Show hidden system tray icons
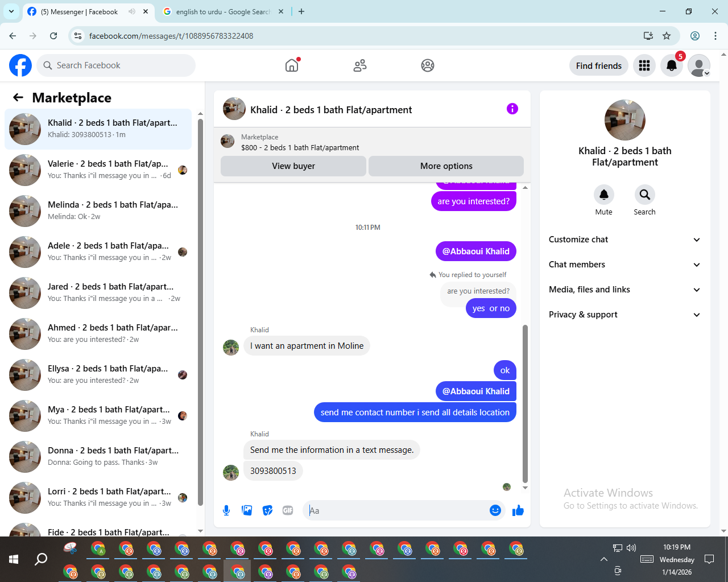 click(604, 559)
